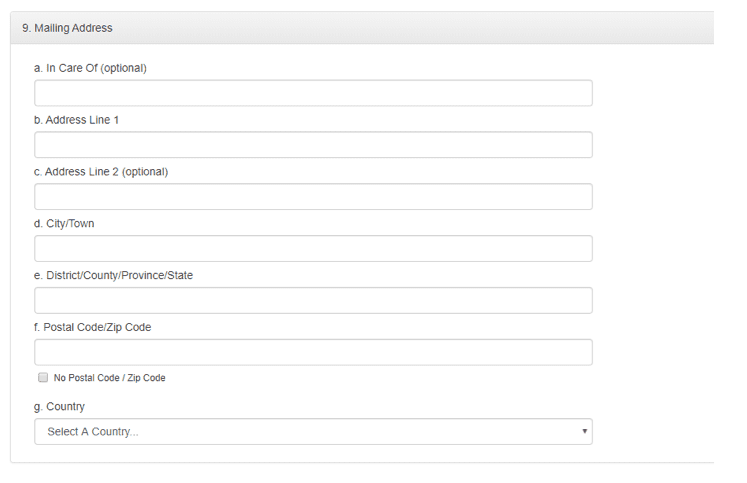Click into Address Line 2 field
Screen dimensions: 747x483
click(313, 197)
